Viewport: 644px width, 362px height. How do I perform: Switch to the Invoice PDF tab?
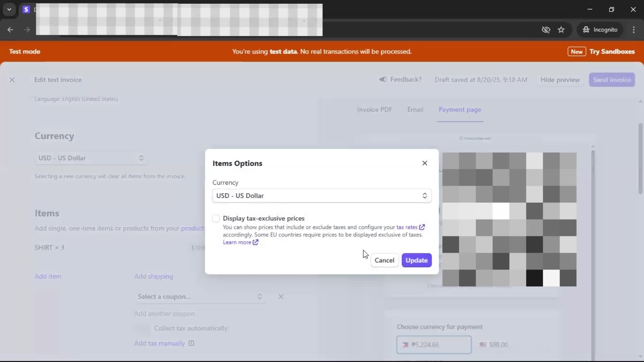(374, 110)
